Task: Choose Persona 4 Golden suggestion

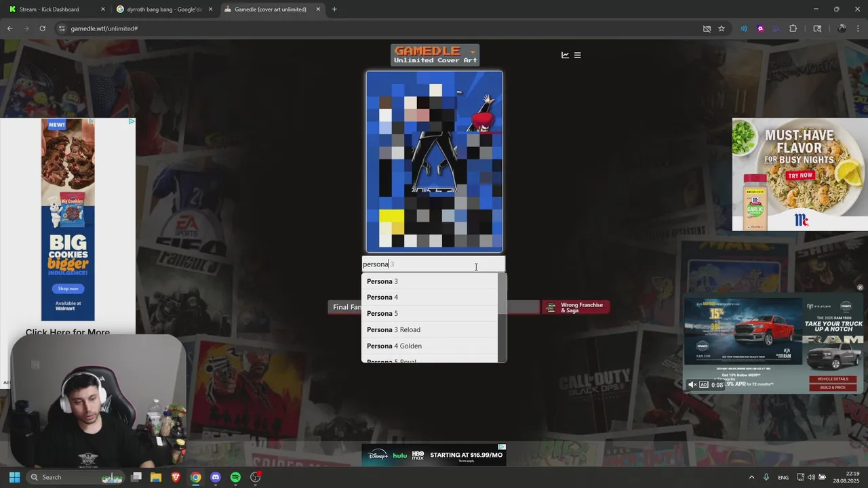Action: 430,346
